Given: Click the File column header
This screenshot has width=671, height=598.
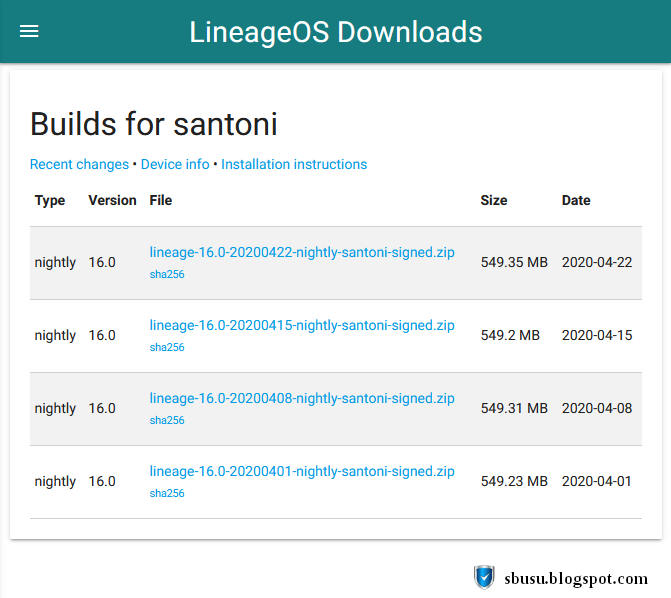Looking at the screenshot, I should pos(160,200).
